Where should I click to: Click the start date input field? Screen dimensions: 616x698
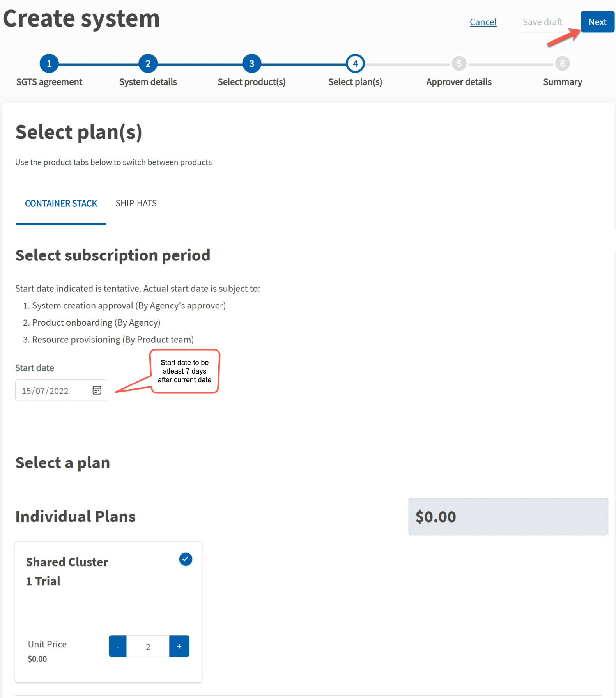pyautogui.click(x=51, y=390)
